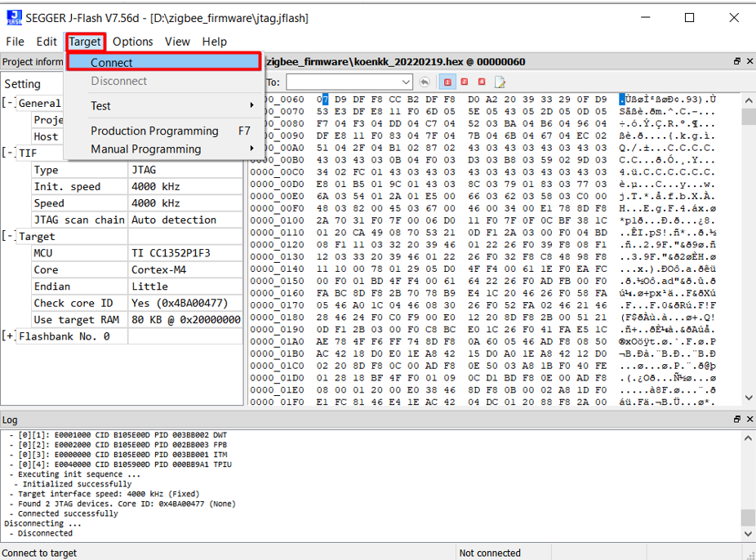Click the JTAG scan chain label
The height and width of the screenshot is (560, 756).
pos(79,220)
